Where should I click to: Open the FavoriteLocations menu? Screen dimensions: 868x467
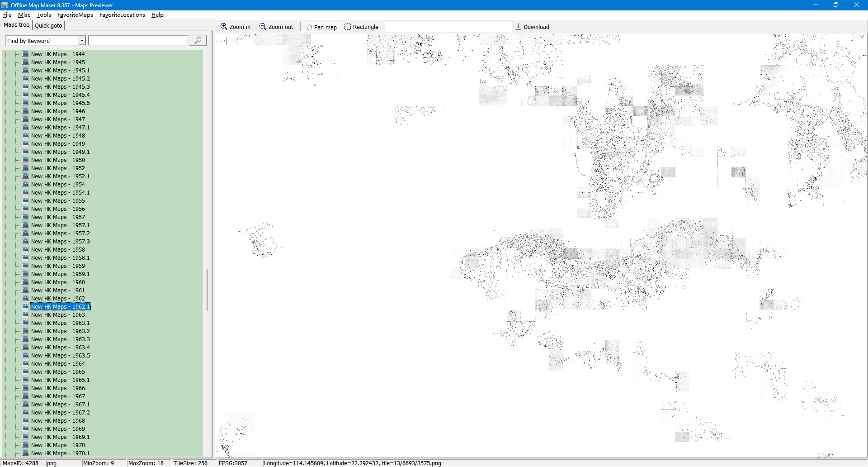click(x=122, y=15)
